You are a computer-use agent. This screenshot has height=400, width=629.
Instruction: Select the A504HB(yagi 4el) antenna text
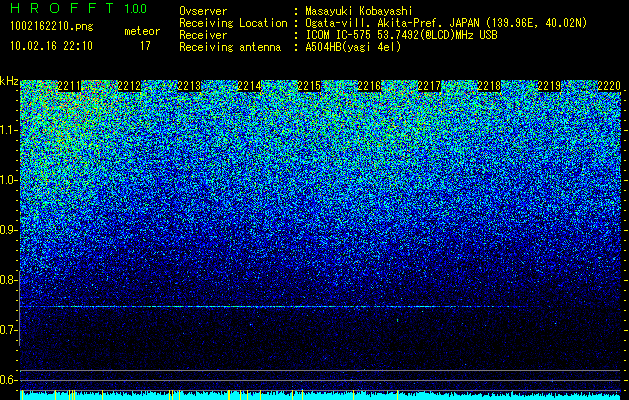(x=353, y=47)
